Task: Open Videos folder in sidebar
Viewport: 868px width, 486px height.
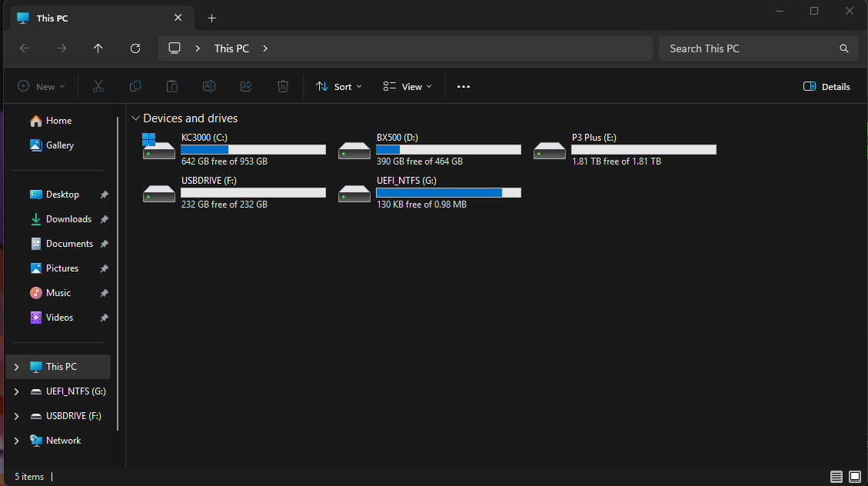Action: tap(59, 317)
